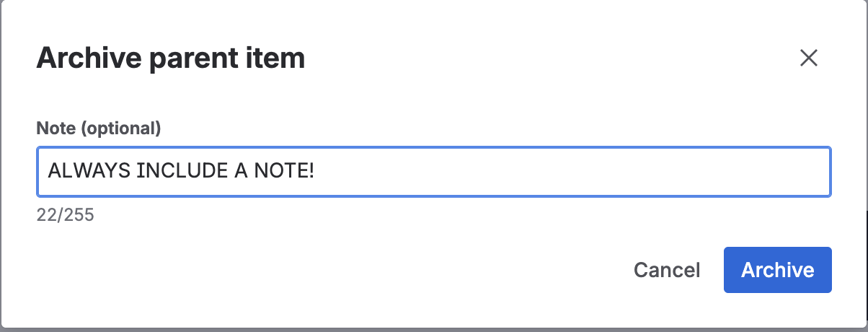Screen dimensions: 868x332
Task: Dismiss the dialog using the X icon
Action: pyautogui.click(x=808, y=58)
